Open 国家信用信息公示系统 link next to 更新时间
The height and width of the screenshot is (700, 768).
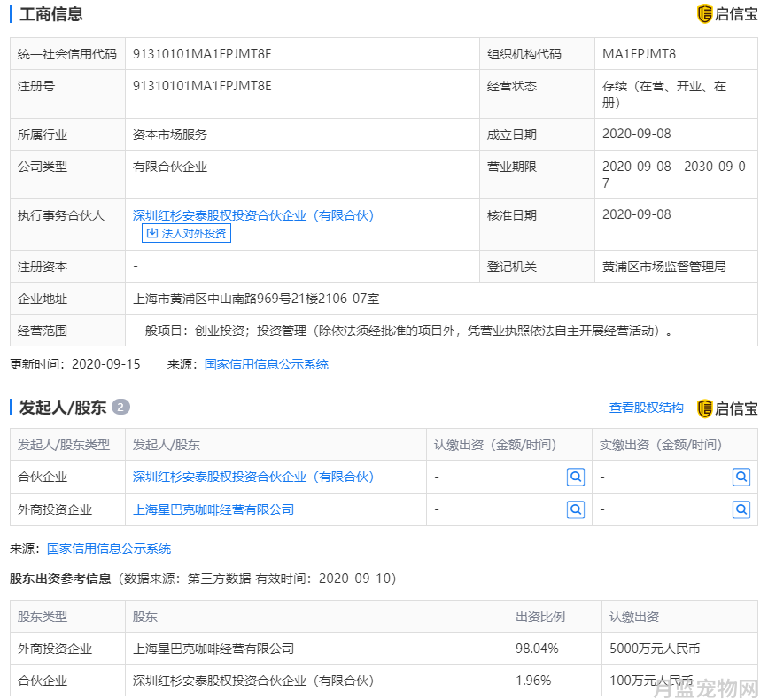266,364
